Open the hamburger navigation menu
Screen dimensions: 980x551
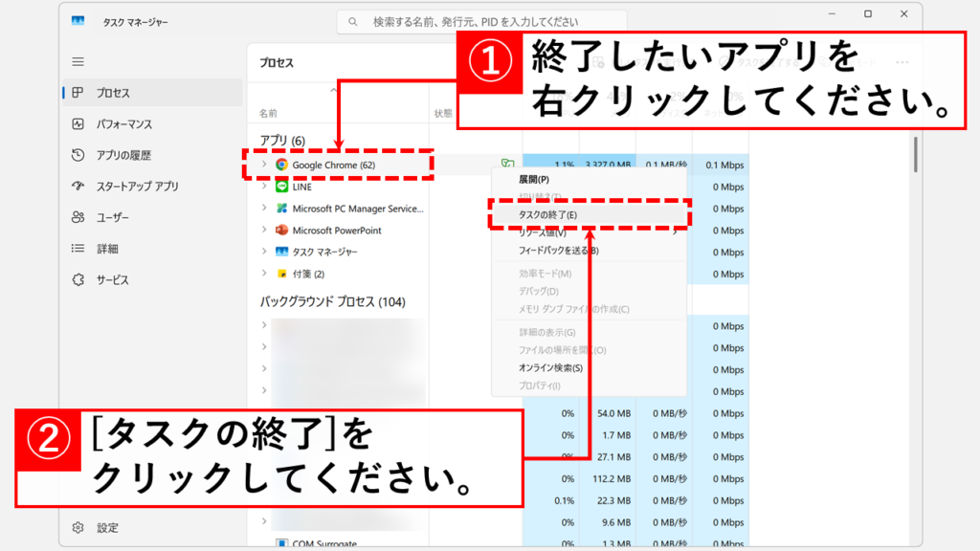click(78, 61)
